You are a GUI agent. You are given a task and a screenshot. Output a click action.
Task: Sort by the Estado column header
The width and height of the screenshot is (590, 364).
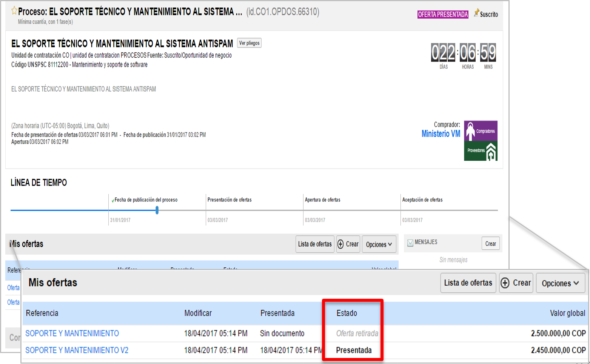(347, 313)
